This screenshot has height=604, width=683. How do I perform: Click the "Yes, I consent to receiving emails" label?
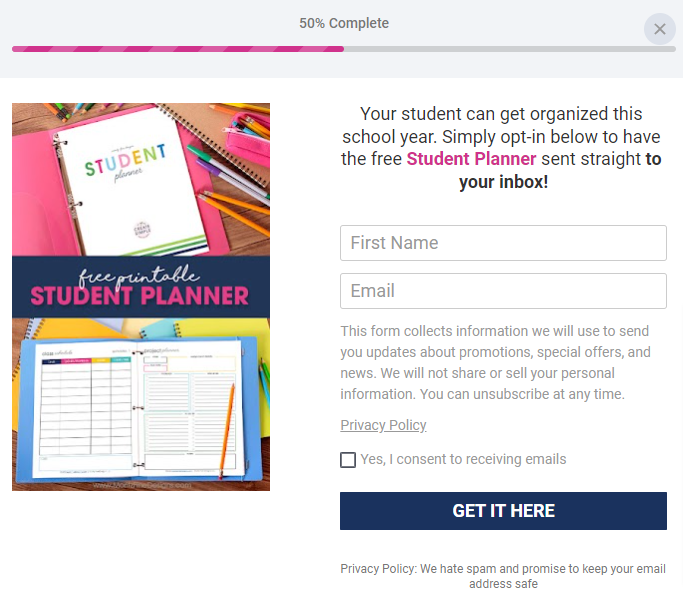[x=463, y=459]
